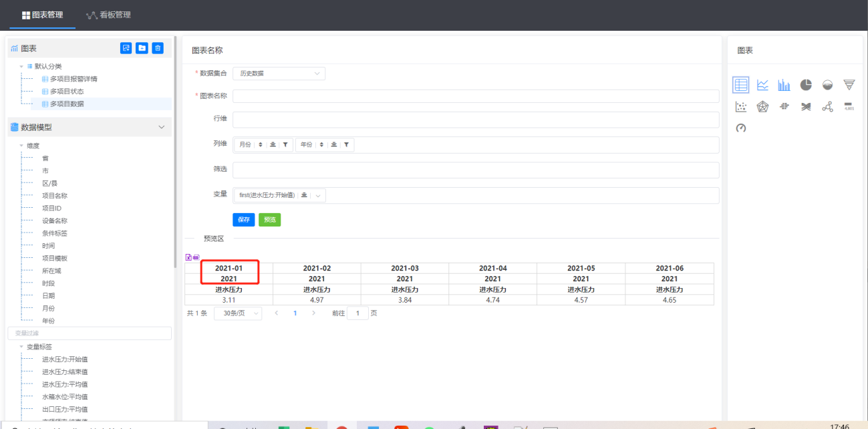Click the 图表名称 input field
This screenshot has height=429, width=868.
475,96
